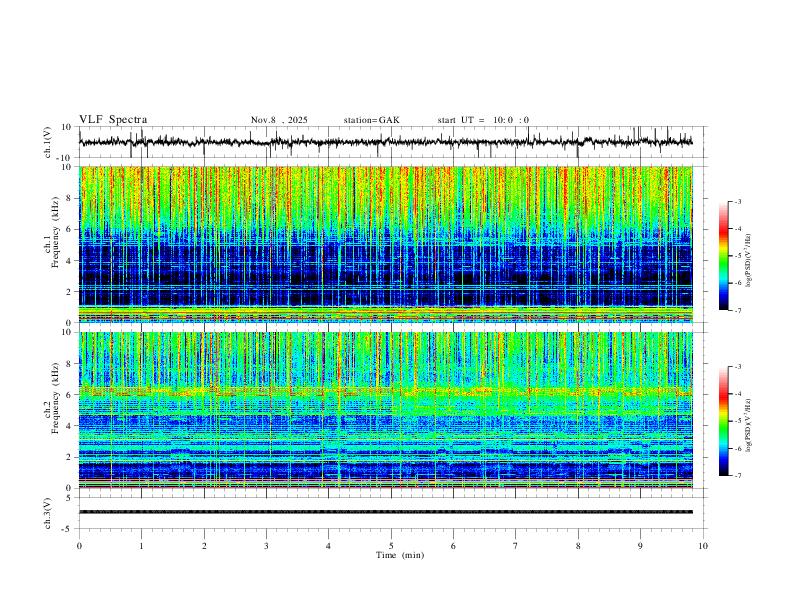Click the 'Time (min)' axis label
Viewport: 792px width, 612px height.
[400, 555]
